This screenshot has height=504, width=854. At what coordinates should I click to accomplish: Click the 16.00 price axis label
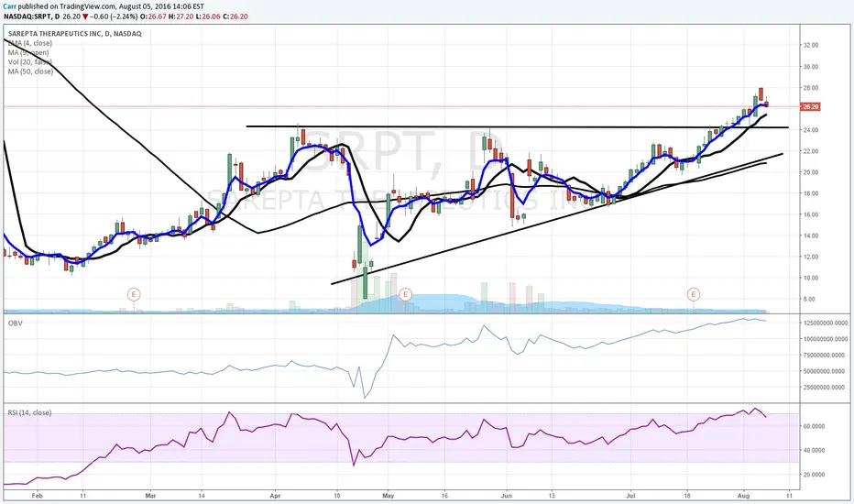811,214
